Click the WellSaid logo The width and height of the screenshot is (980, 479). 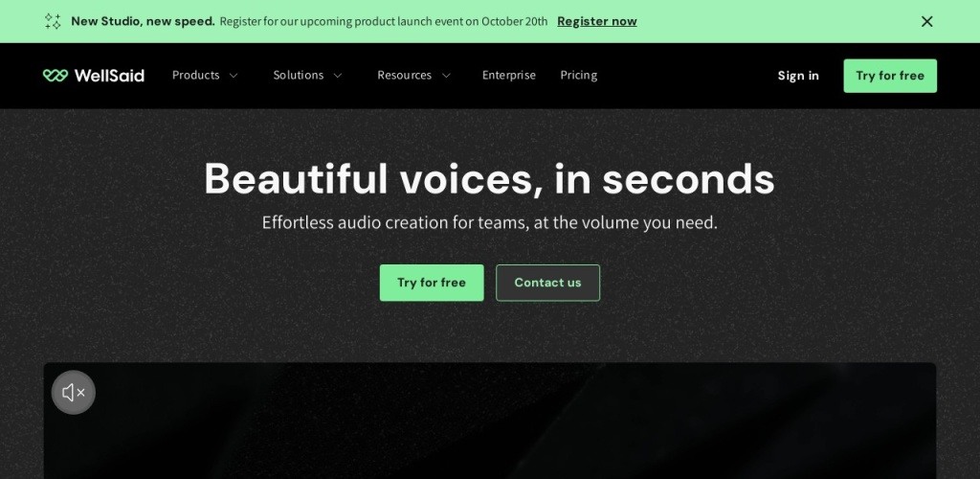point(94,76)
